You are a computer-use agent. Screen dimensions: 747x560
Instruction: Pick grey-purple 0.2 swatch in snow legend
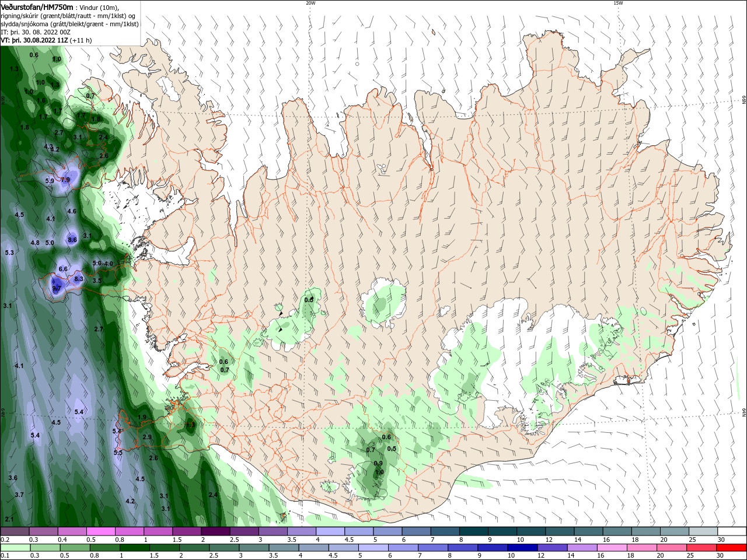[15, 531]
